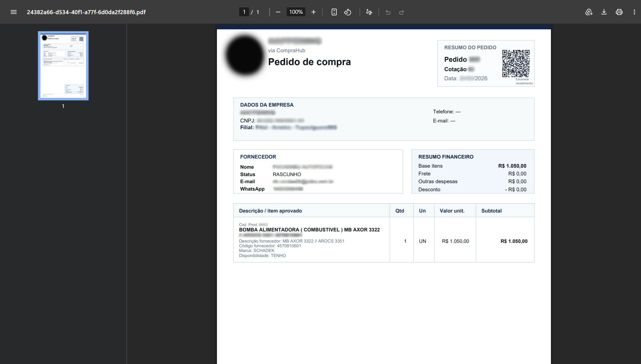Click the 'E-mail: —' company field

(444, 121)
